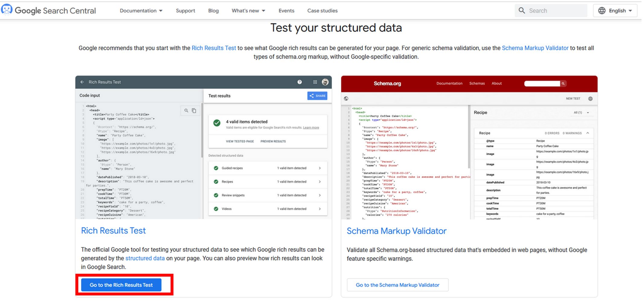Click PREVIEW RESULTS

tap(273, 141)
